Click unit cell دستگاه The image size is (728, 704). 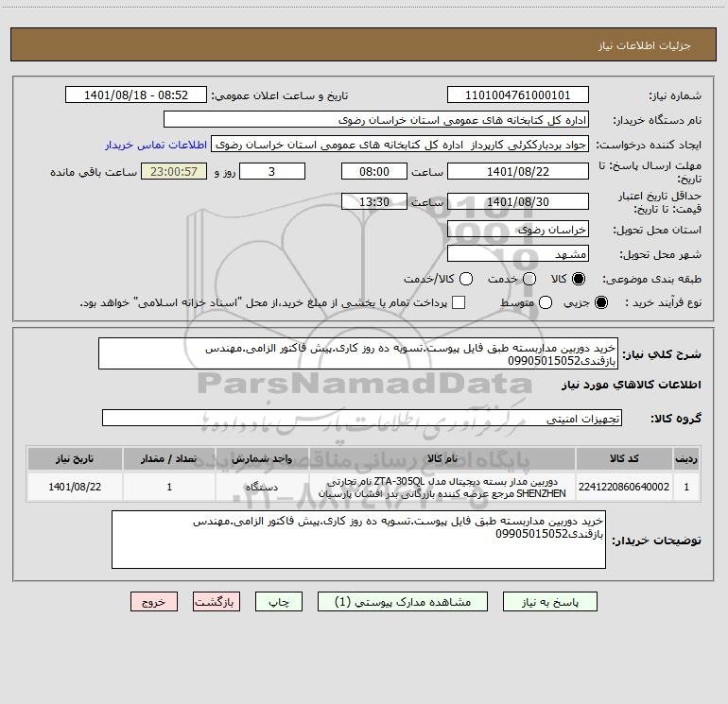coord(262,487)
